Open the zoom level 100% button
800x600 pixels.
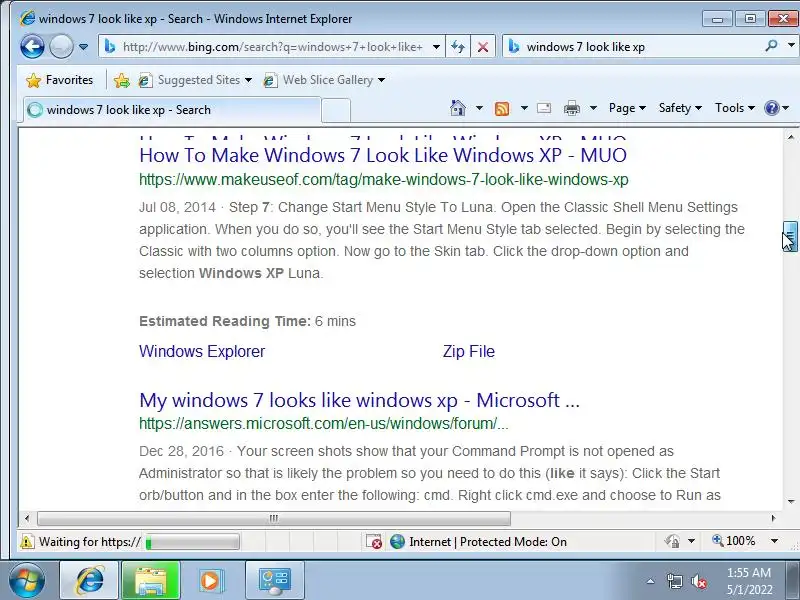(734, 541)
